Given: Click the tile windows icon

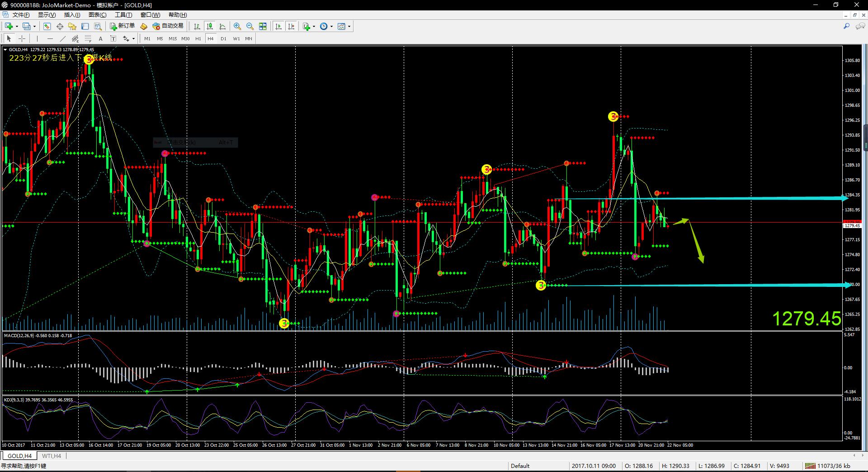Looking at the screenshot, I should click(263, 26).
